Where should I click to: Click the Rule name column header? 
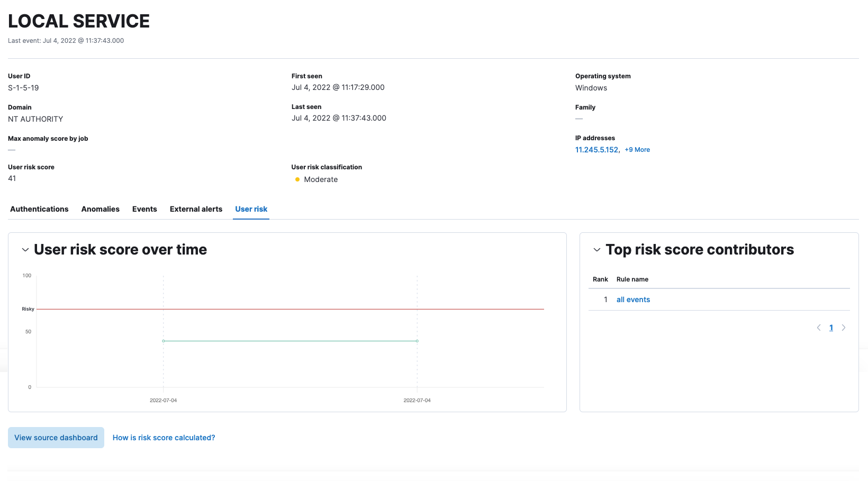coord(632,279)
